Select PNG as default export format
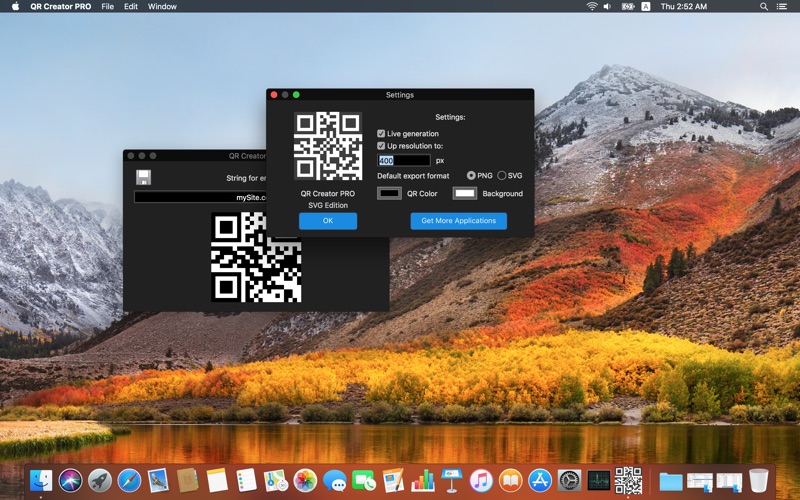 point(471,176)
